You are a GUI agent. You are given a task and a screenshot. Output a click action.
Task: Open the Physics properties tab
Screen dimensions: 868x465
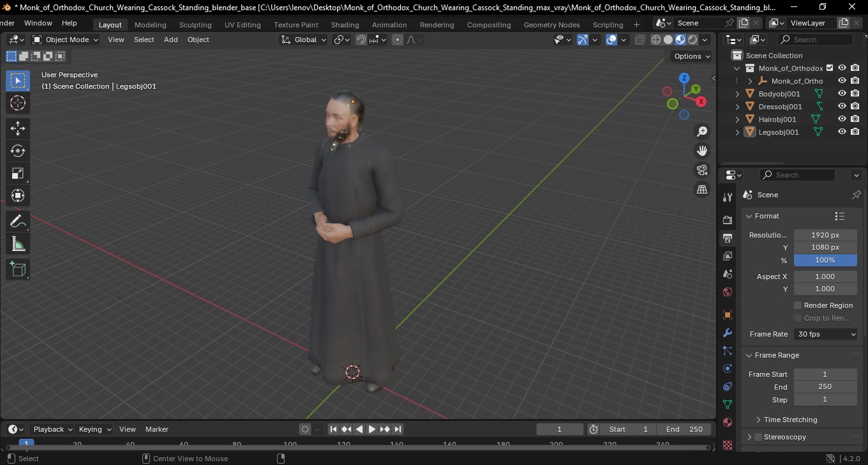(728, 369)
